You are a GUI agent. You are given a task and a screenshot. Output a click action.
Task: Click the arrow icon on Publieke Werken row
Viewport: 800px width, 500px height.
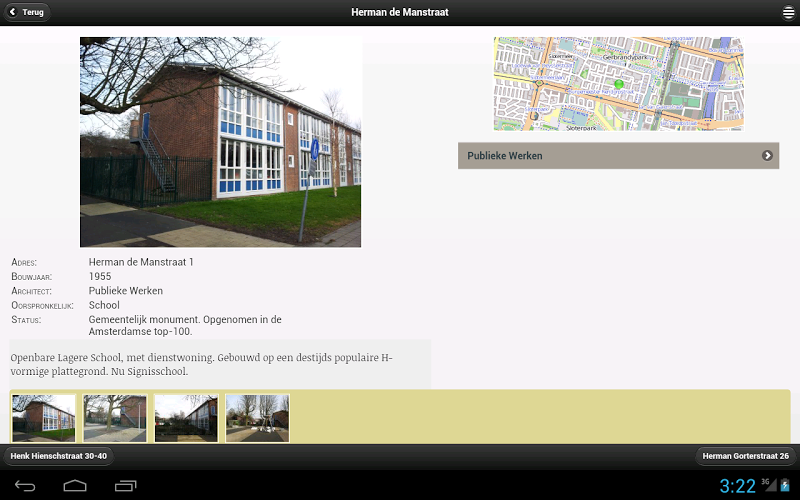click(x=767, y=156)
